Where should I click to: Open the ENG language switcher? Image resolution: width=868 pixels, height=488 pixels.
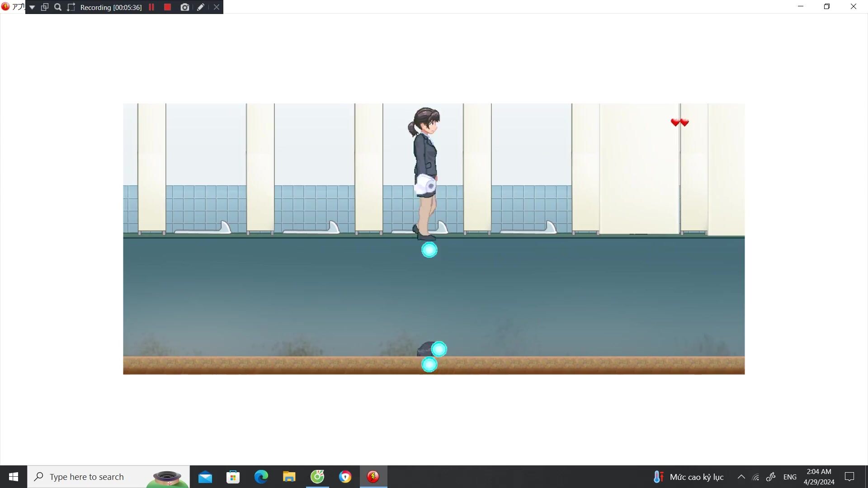tap(790, 477)
